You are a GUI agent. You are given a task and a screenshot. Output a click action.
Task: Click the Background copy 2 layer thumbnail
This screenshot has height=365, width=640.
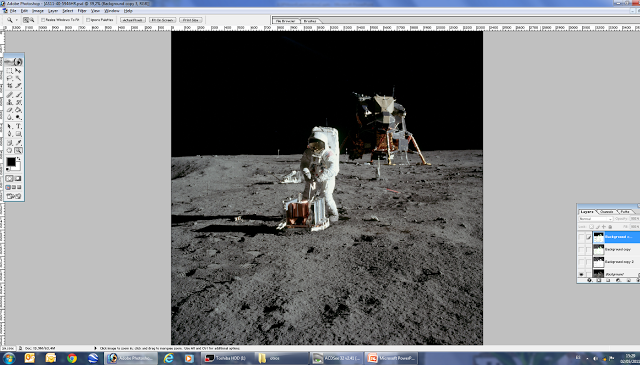598,262
